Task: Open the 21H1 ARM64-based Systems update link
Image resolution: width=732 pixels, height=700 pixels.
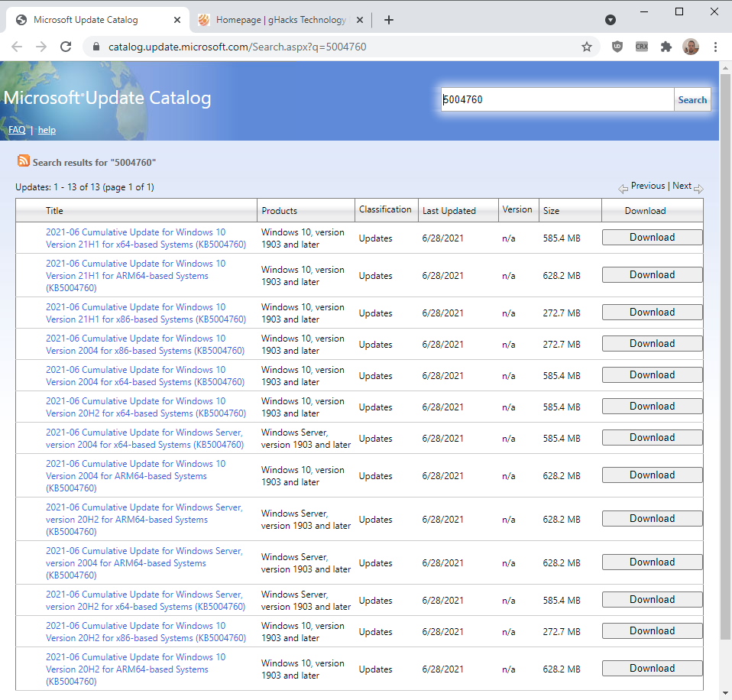Action: pyautogui.click(x=135, y=276)
